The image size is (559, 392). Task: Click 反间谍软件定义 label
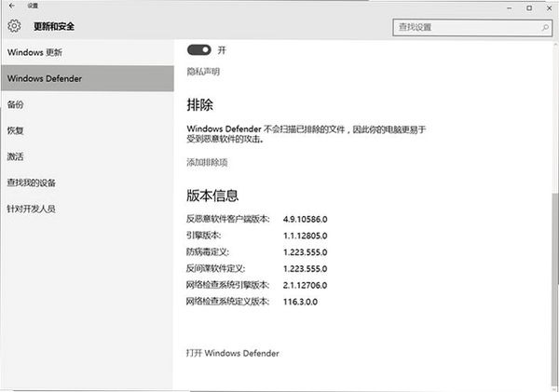click(x=216, y=268)
